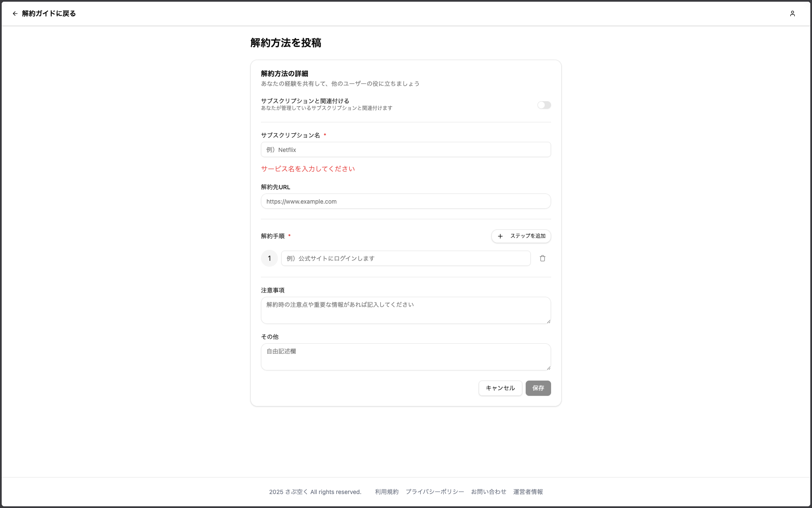Screen dimensions: 812x508
Task: Click the ステップを追加 button
Action: tap(521, 236)
